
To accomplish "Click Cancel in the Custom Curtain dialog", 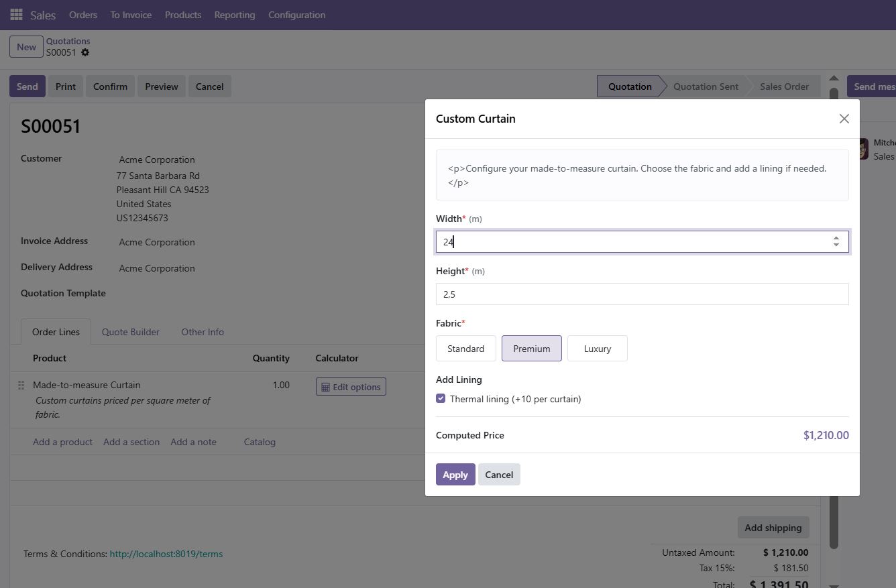I will (499, 475).
